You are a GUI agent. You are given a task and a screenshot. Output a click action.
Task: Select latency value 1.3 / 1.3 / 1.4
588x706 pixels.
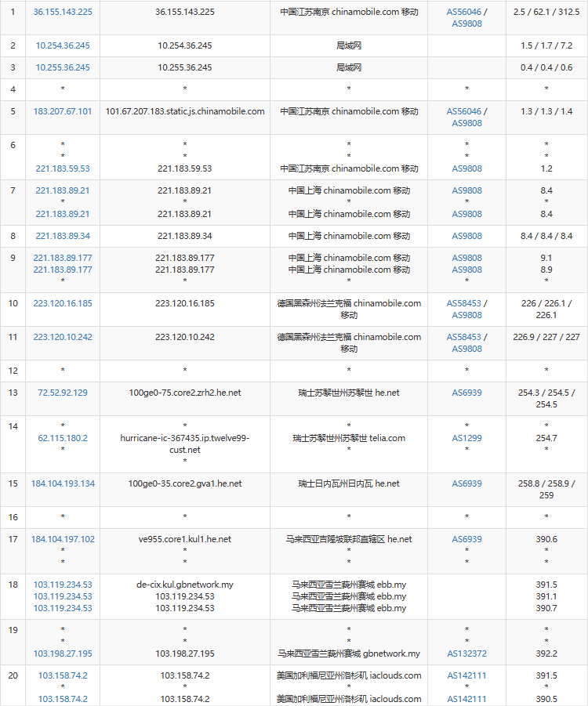coord(546,111)
